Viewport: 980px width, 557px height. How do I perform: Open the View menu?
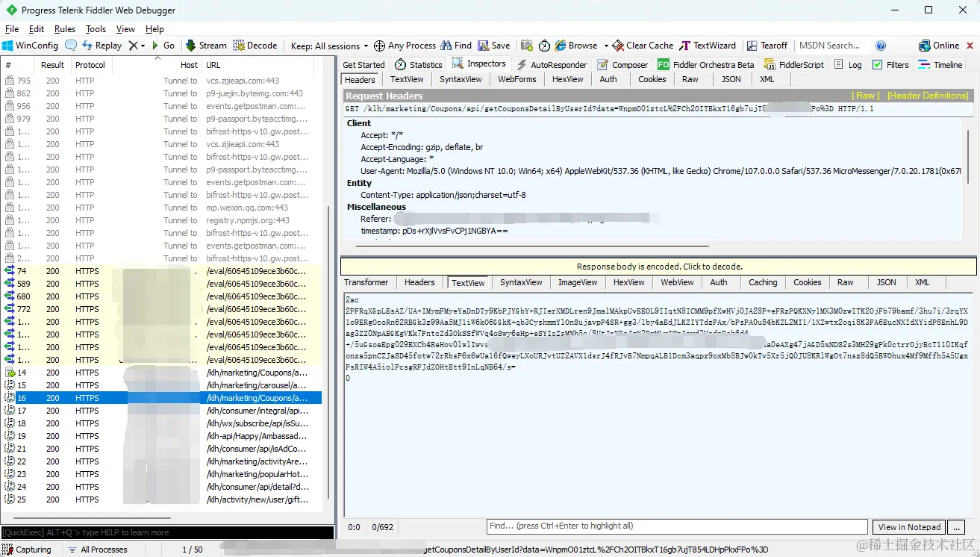pyautogui.click(x=125, y=29)
